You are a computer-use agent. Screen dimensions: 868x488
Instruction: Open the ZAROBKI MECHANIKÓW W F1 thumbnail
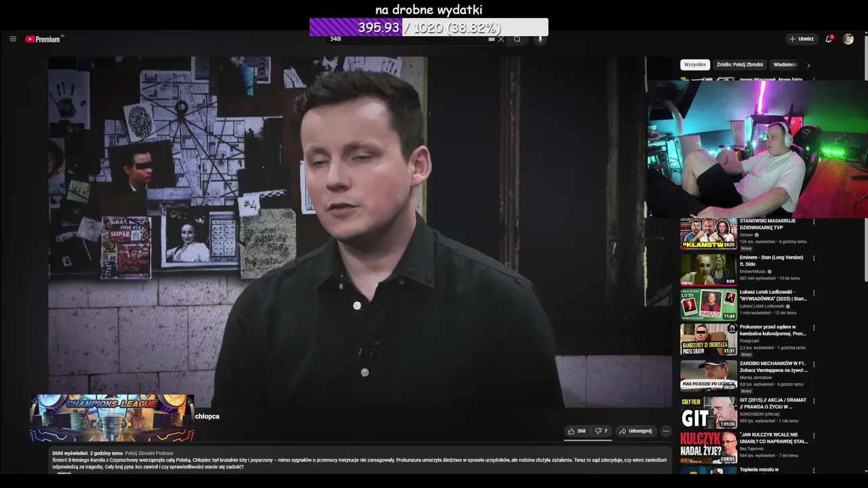(709, 375)
